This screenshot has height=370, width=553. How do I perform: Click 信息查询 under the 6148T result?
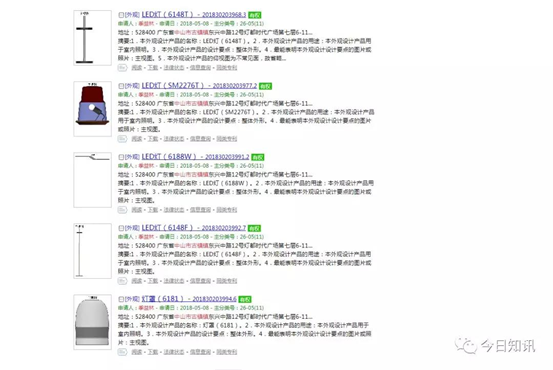[200, 67]
